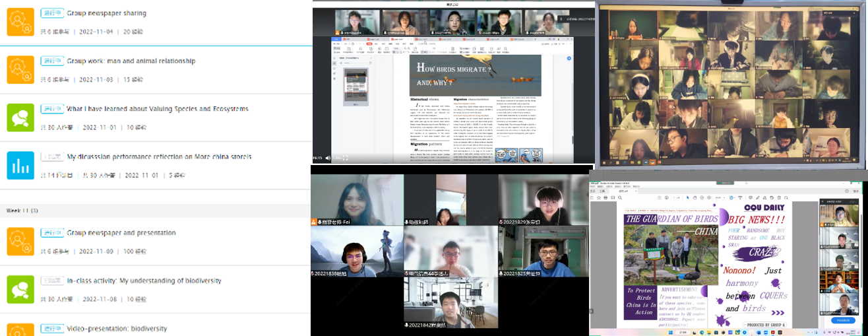Open Group newspaper and presentation activity
Screen dimensions: 868x336
point(121,232)
